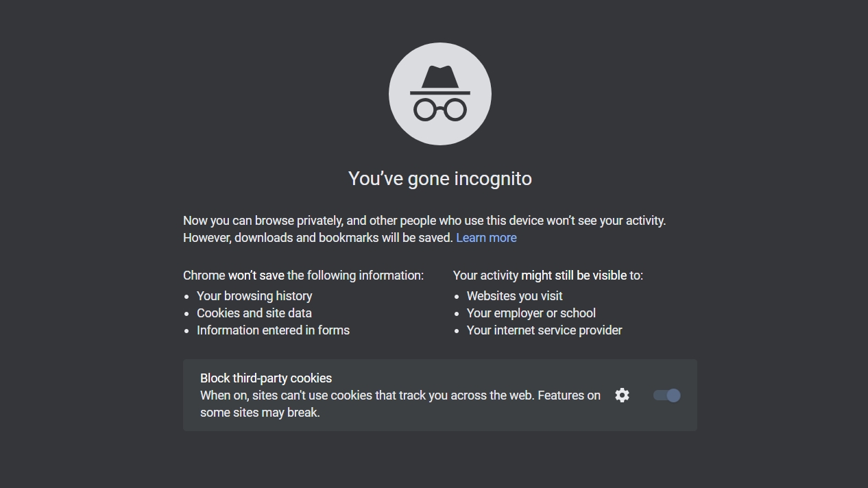
Task: Click "Your activity might still be visible to" heading
Action: point(548,276)
